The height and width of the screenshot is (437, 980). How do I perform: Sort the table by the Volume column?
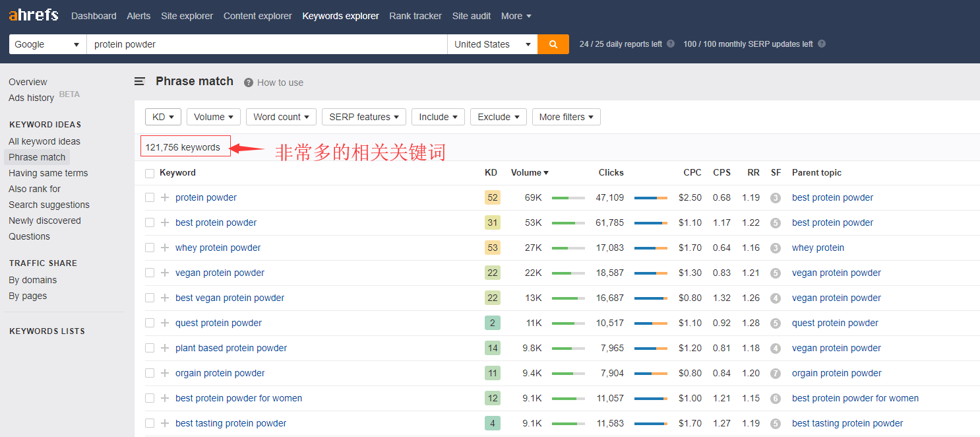pyautogui.click(x=529, y=173)
